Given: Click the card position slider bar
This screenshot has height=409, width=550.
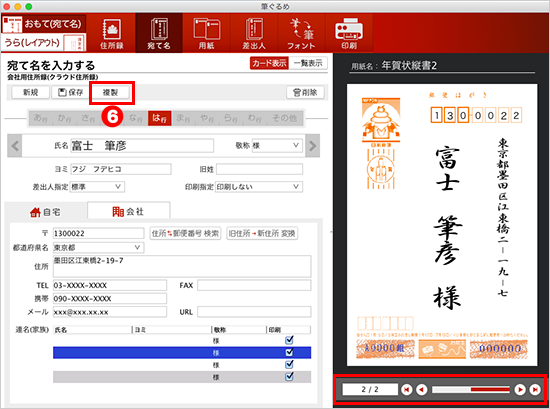Looking at the screenshot, I should point(471,389).
